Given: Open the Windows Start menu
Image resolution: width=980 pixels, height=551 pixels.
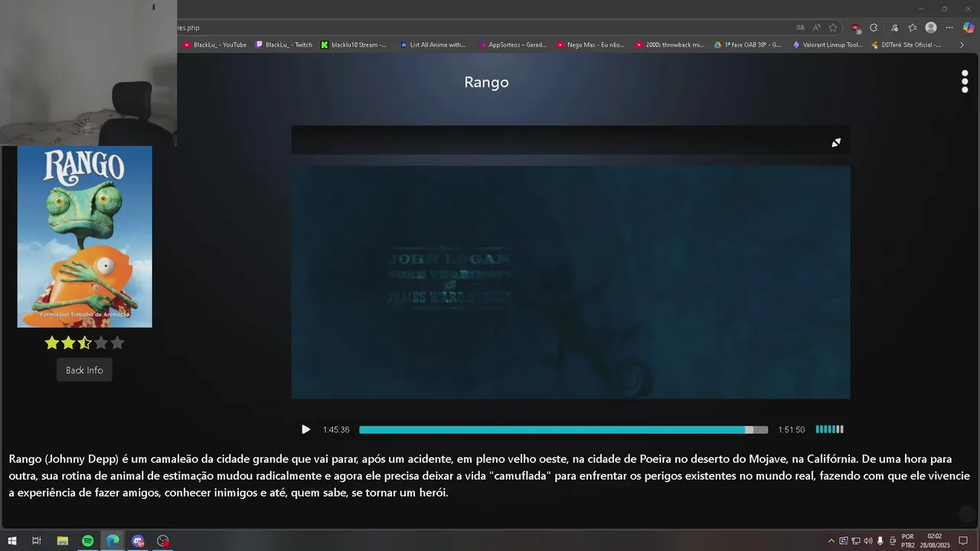Looking at the screenshot, I should (12, 541).
